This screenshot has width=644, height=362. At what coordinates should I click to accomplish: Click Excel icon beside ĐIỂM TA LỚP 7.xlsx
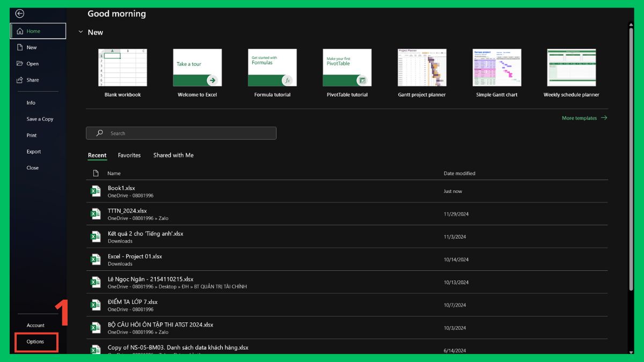point(96,305)
